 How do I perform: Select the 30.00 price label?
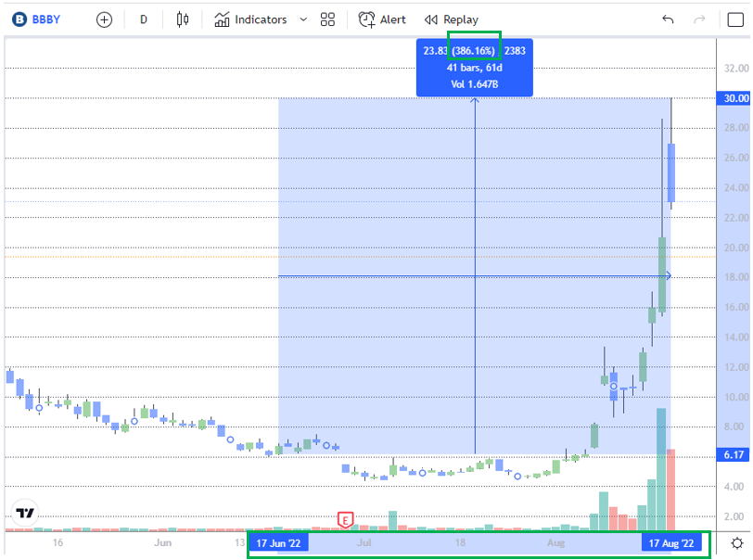pyautogui.click(x=734, y=98)
